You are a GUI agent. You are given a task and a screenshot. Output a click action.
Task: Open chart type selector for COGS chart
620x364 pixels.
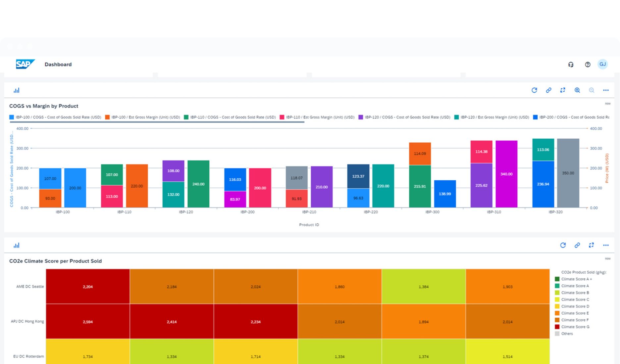pos(17,90)
